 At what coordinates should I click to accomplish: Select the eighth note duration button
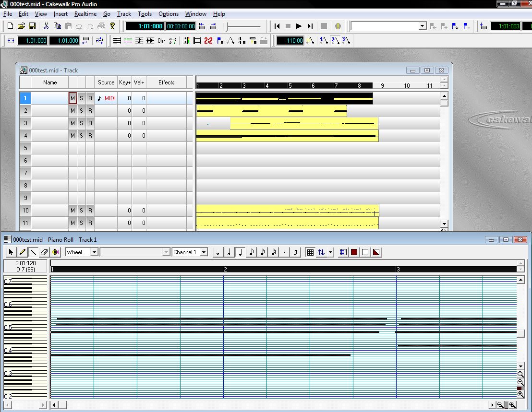[252, 252]
